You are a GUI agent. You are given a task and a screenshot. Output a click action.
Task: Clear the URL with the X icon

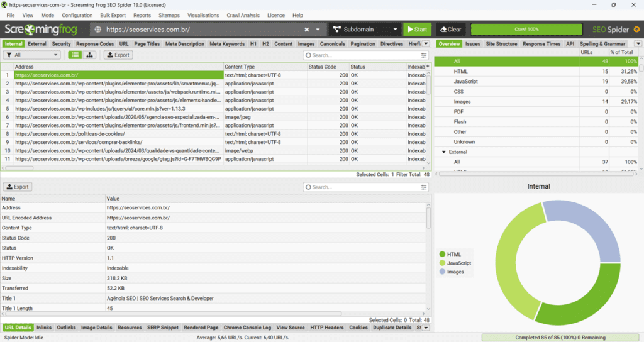tap(306, 30)
